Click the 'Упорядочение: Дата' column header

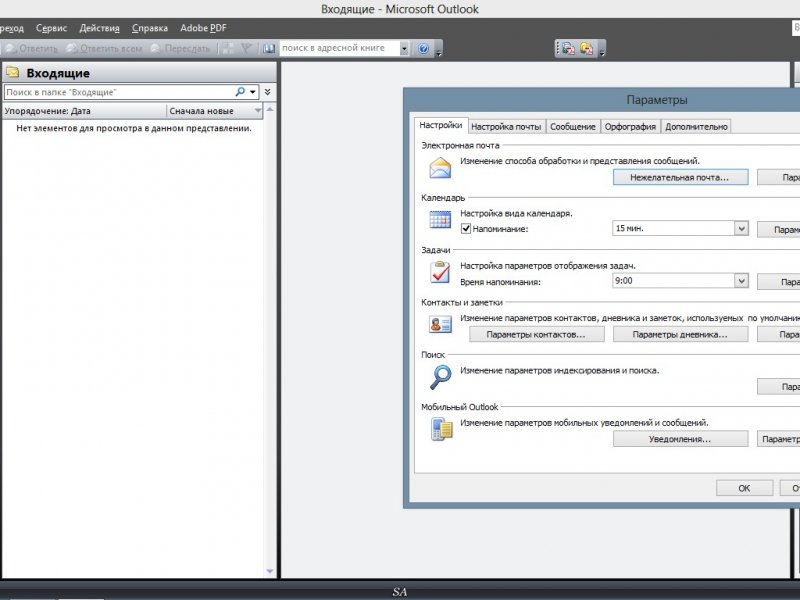coord(85,111)
